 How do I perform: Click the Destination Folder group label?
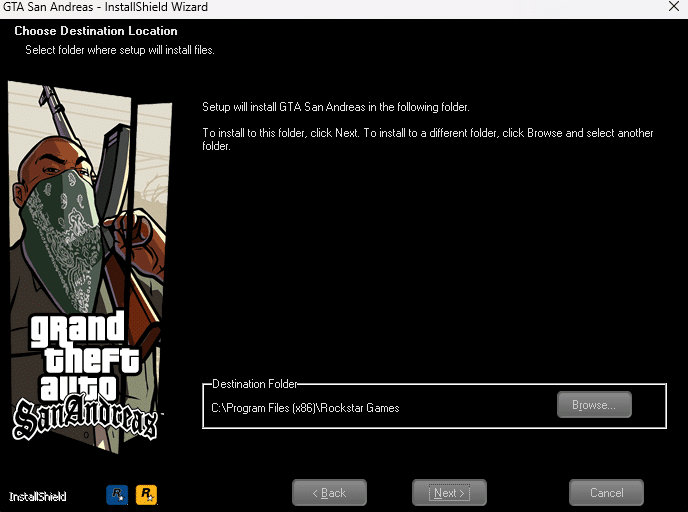[255, 384]
